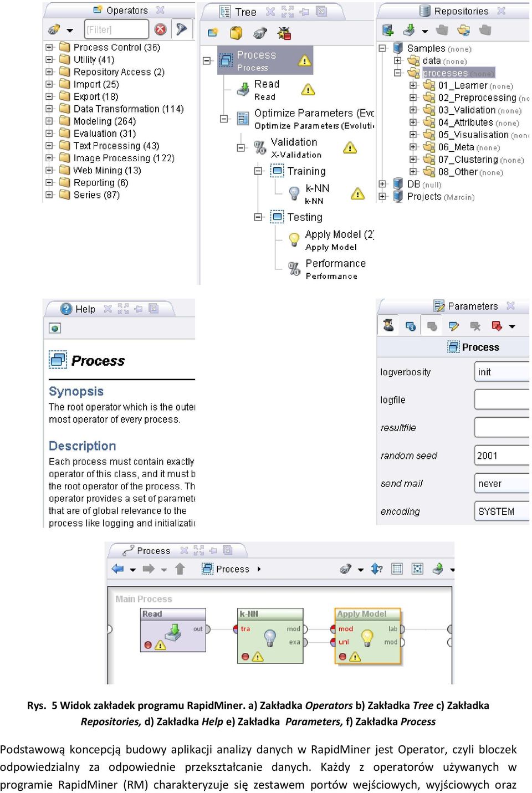Expand the Series (87) folder
This screenshot has height=793, width=532.
click(x=49, y=195)
